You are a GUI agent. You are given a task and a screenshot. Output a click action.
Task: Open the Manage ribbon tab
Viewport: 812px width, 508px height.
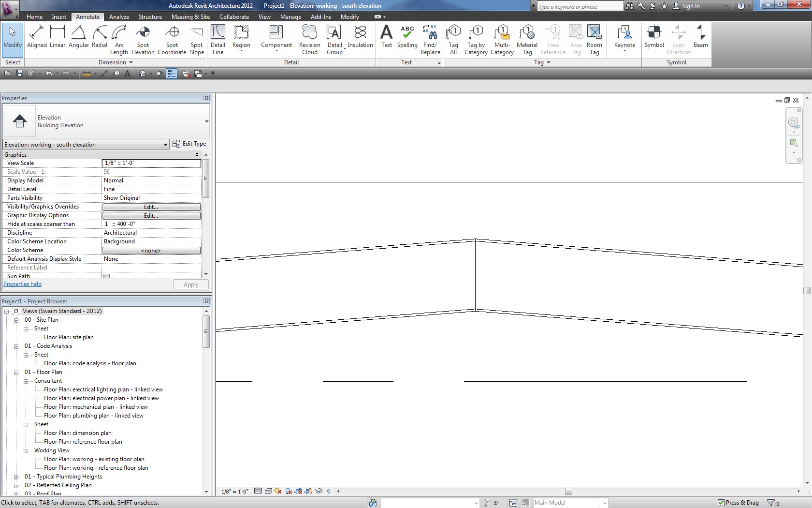click(x=290, y=16)
